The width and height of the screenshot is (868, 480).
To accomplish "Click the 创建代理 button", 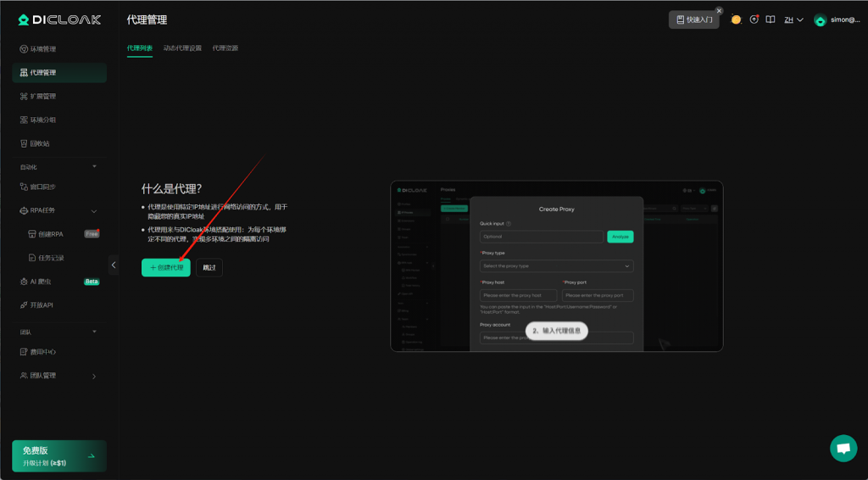I will point(166,267).
